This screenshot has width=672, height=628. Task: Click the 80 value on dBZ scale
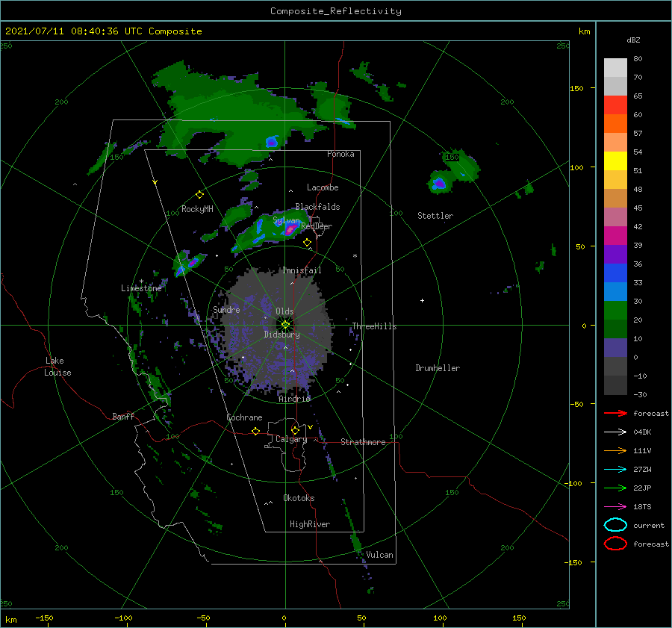(x=638, y=59)
